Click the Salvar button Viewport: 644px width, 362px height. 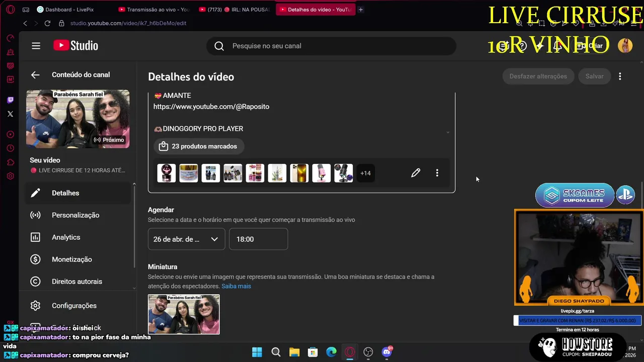594,76
